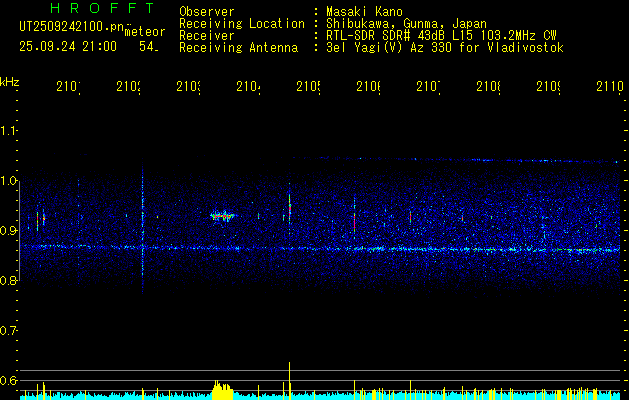The width and height of the screenshot is (629, 400).
Task: Click the Receiver field label
Action: (207, 36)
